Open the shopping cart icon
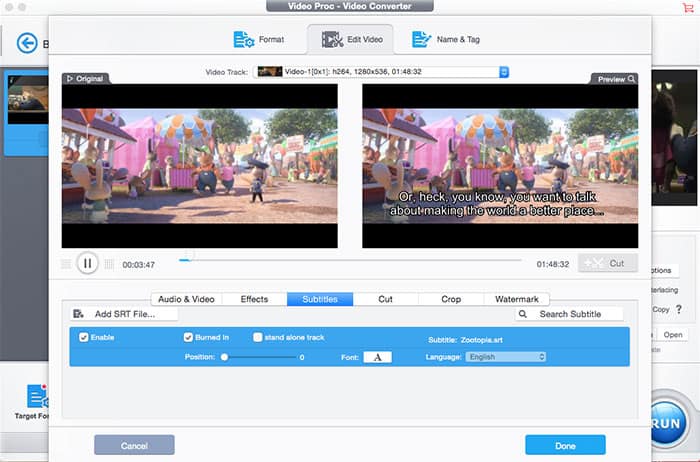This screenshot has height=462, width=700. tap(688, 8)
